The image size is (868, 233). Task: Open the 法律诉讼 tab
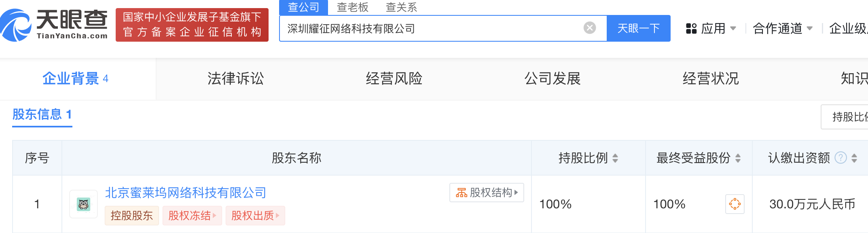(235, 78)
